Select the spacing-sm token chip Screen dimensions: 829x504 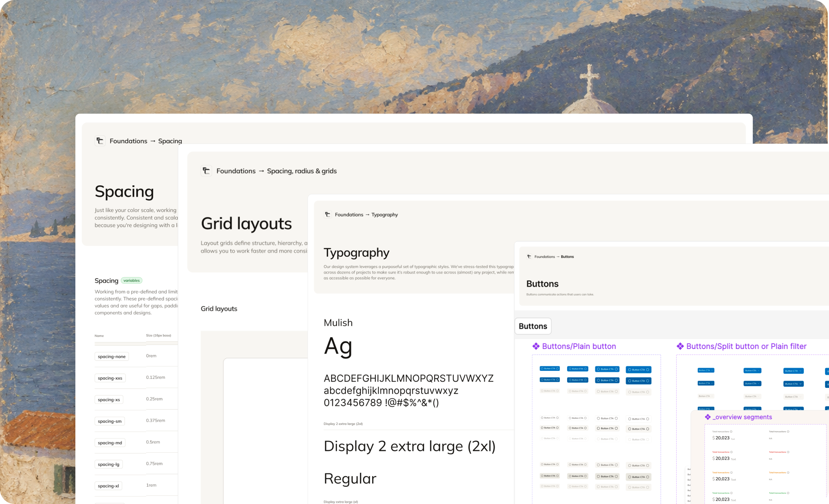(x=110, y=421)
